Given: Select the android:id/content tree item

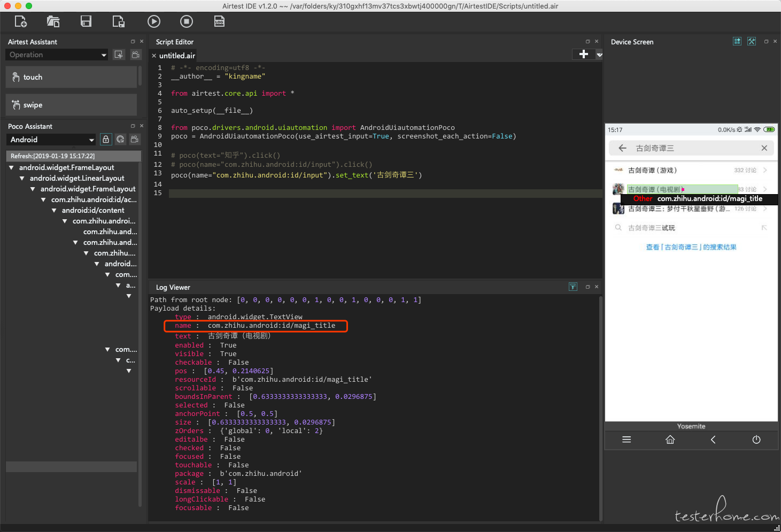Looking at the screenshot, I should click(x=93, y=210).
